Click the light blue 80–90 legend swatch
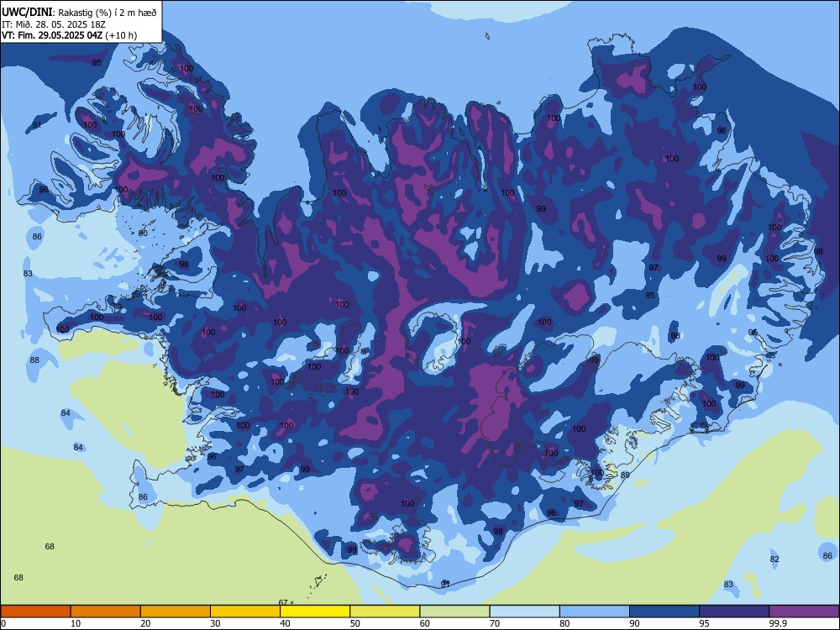840x630 pixels. click(x=595, y=612)
